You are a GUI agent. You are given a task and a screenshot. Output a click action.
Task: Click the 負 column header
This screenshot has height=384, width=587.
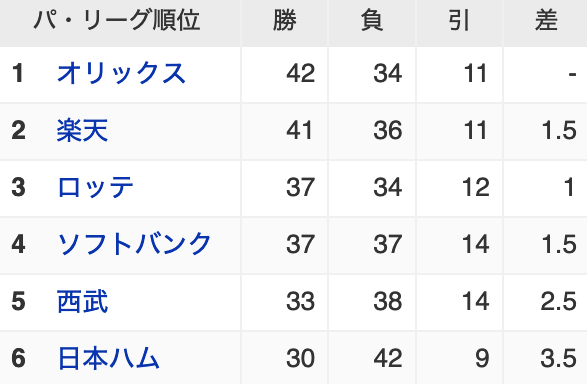click(x=372, y=20)
